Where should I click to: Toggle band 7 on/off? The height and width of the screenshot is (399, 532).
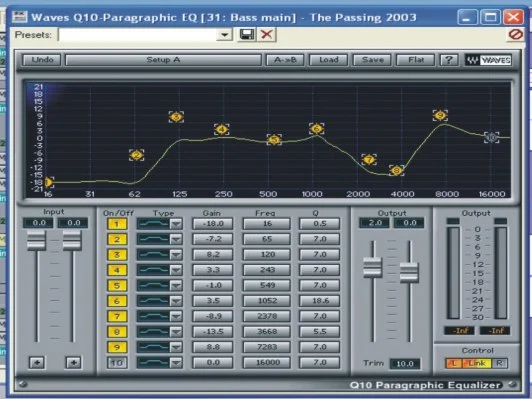click(117, 317)
